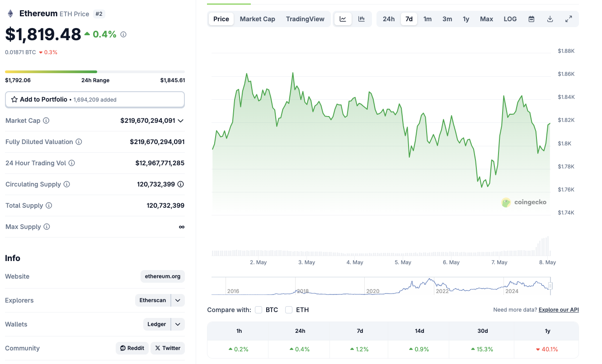Screen dimensions: 602x364
Task: Select 7d time range
Action: (409, 19)
